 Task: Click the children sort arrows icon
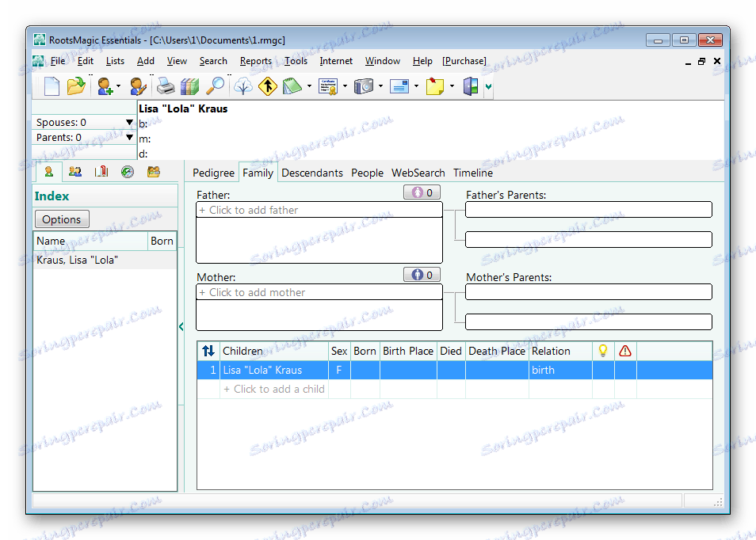[x=208, y=351]
